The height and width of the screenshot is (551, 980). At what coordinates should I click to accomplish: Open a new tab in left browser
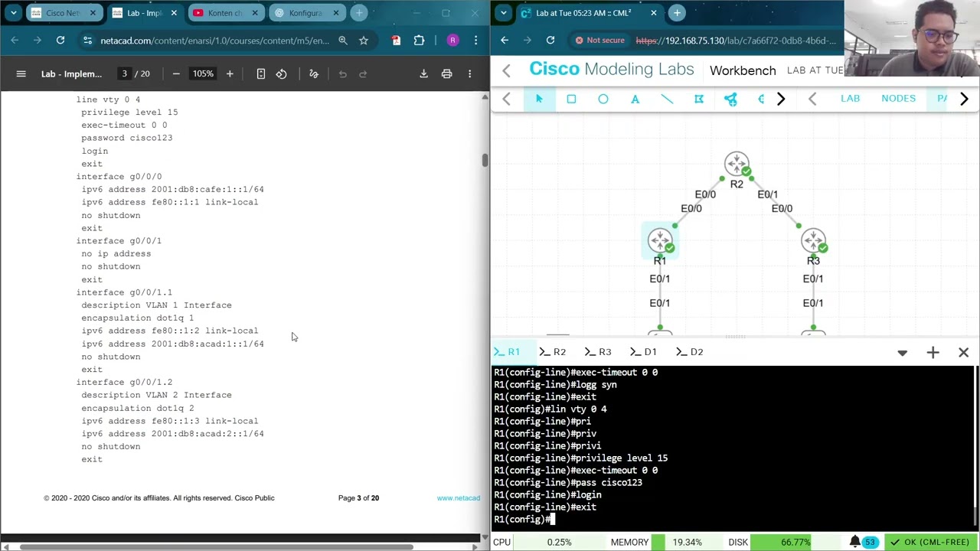(359, 13)
